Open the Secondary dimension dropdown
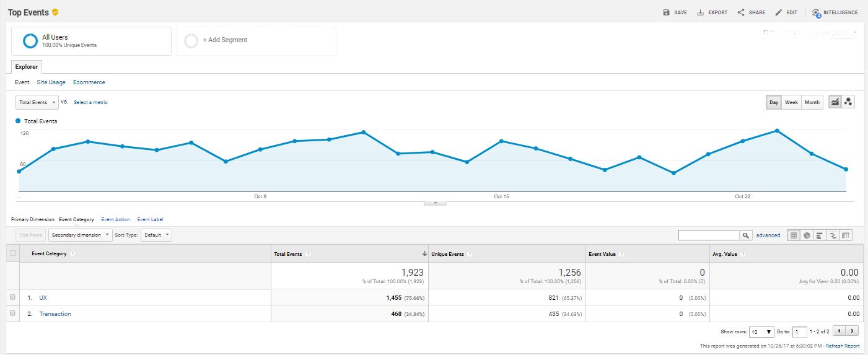The image size is (868, 355). click(x=81, y=235)
